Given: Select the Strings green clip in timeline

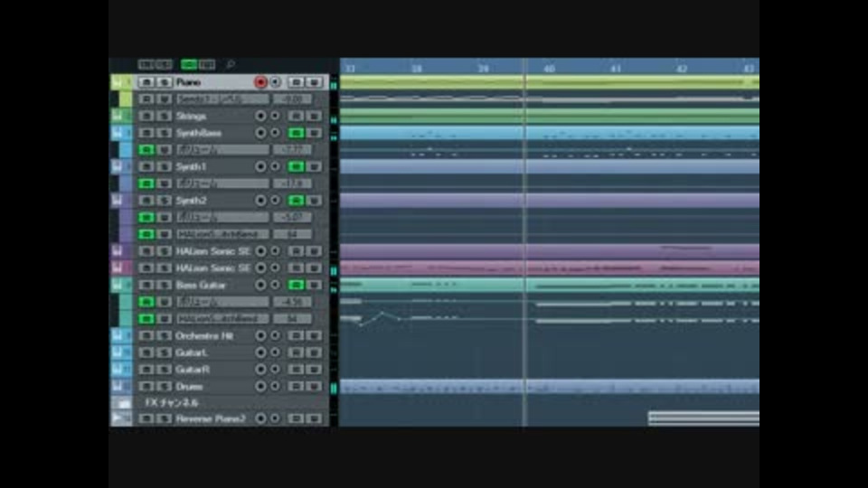Looking at the screenshot, I should point(549,117).
